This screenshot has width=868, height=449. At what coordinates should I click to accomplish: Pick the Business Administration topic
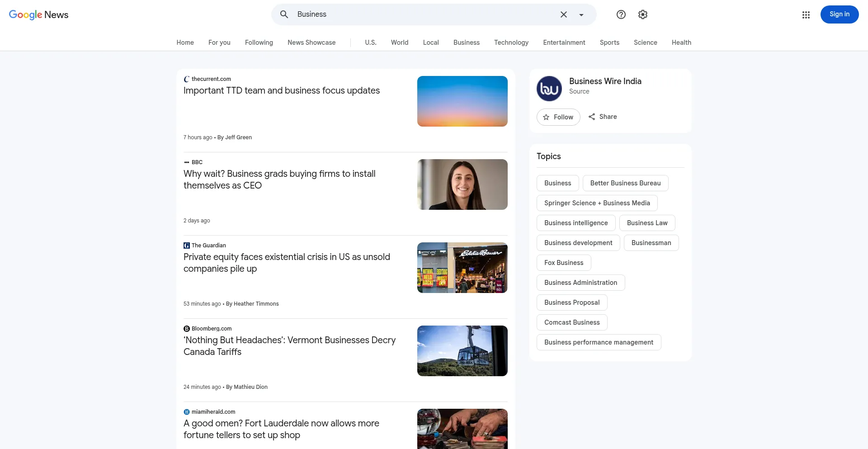click(581, 283)
